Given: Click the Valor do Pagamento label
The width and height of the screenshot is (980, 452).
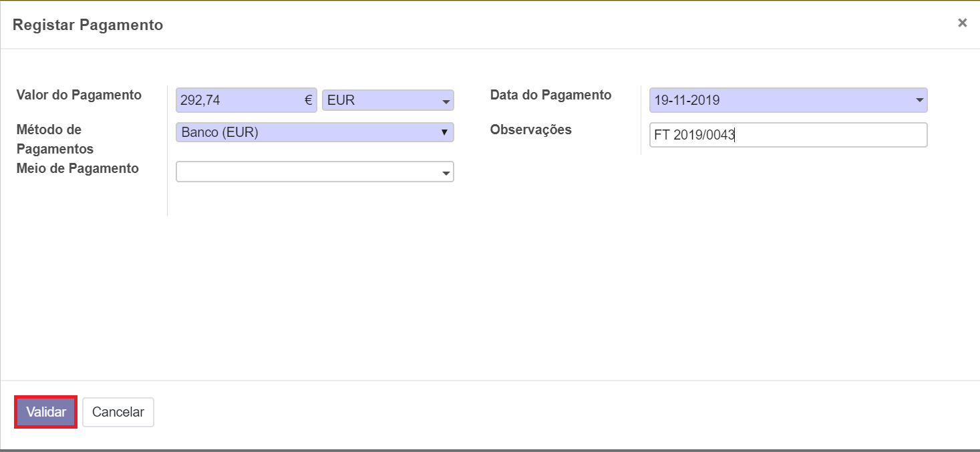Looking at the screenshot, I should click(79, 95).
